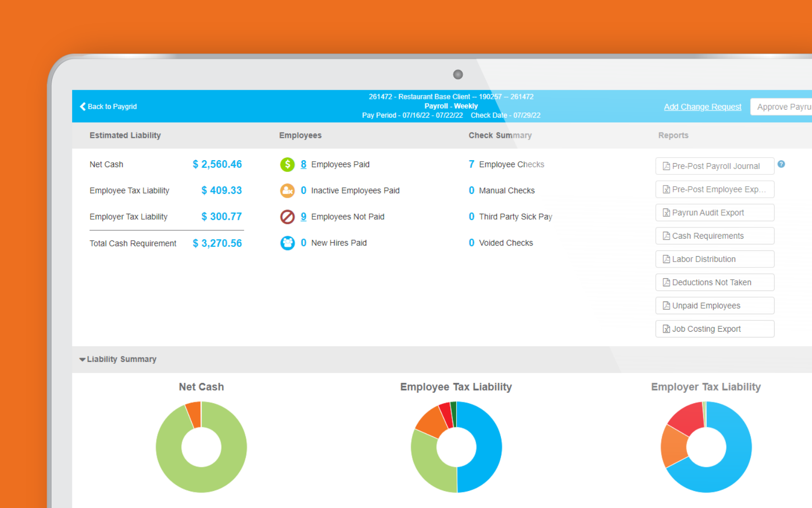Click the Reports heading
The width and height of the screenshot is (812, 508).
[673, 135]
